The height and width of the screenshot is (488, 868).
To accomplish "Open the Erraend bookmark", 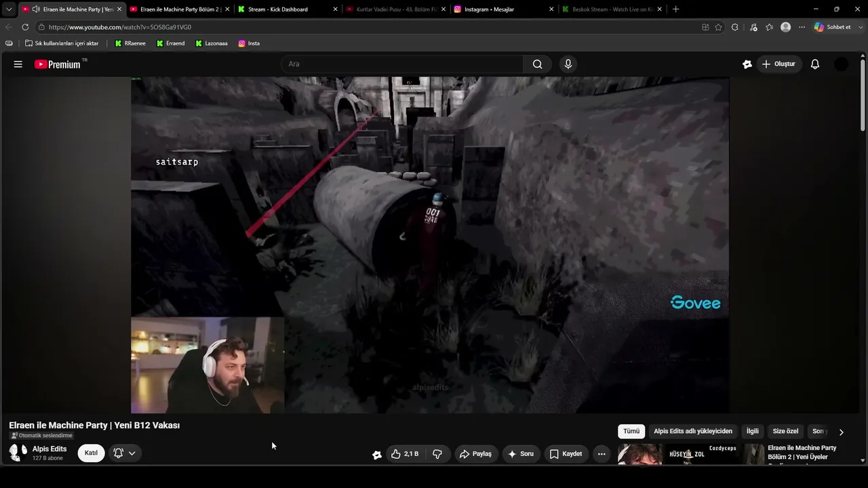I will pyautogui.click(x=170, y=43).
